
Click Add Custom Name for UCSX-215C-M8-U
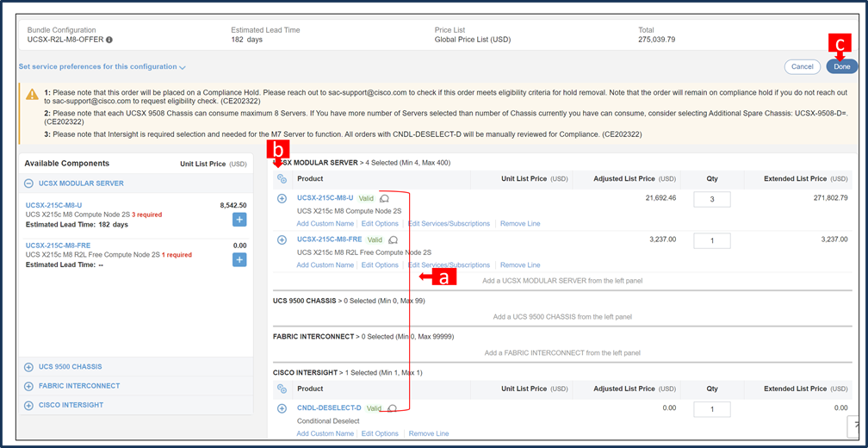(325, 224)
